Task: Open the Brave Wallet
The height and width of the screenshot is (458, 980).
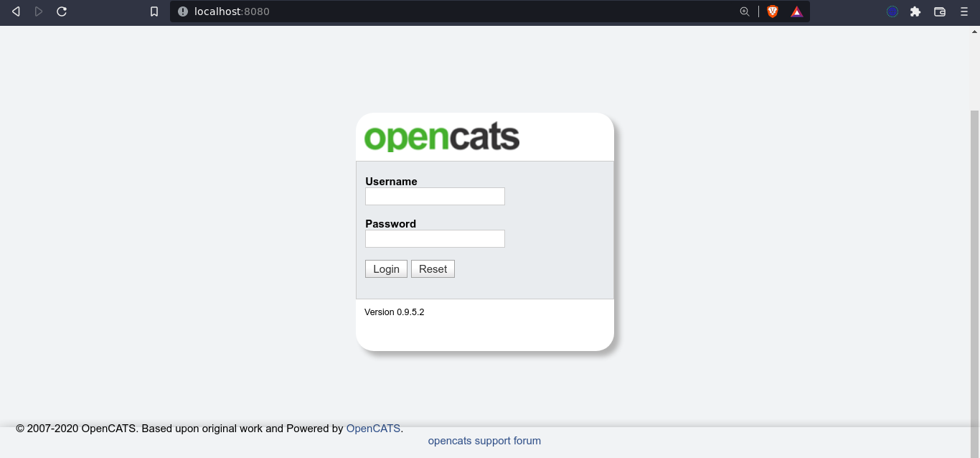Action: click(x=940, y=11)
